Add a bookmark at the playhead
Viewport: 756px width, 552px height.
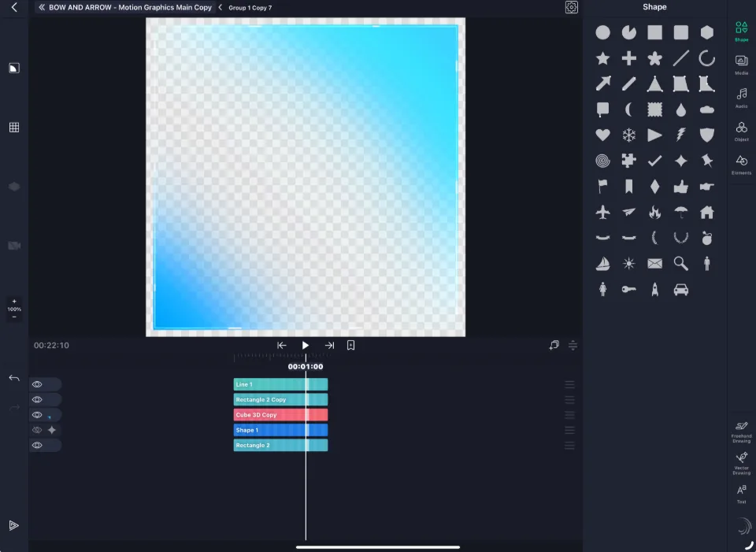coord(351,345)
